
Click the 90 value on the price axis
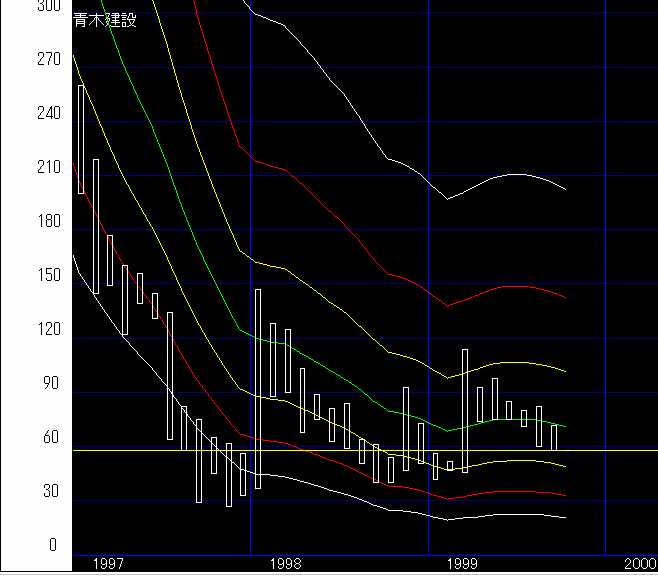tap(46, 384)
